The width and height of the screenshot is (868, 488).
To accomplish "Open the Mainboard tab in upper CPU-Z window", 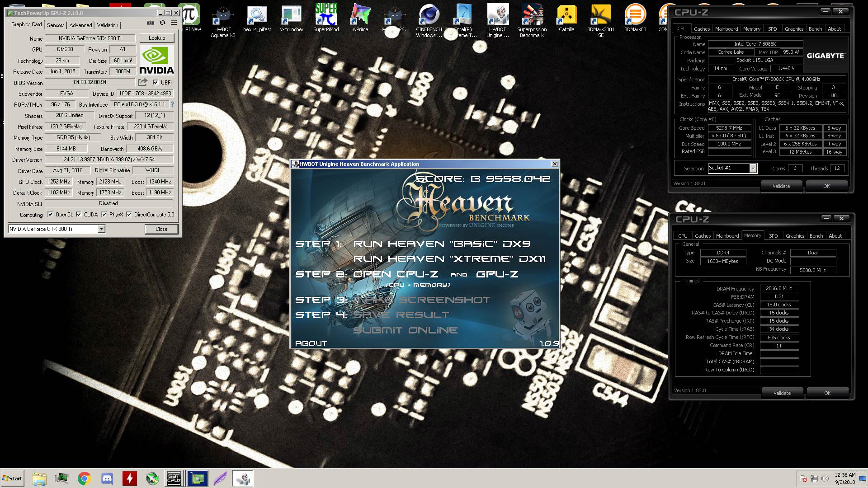I will 726,29.
